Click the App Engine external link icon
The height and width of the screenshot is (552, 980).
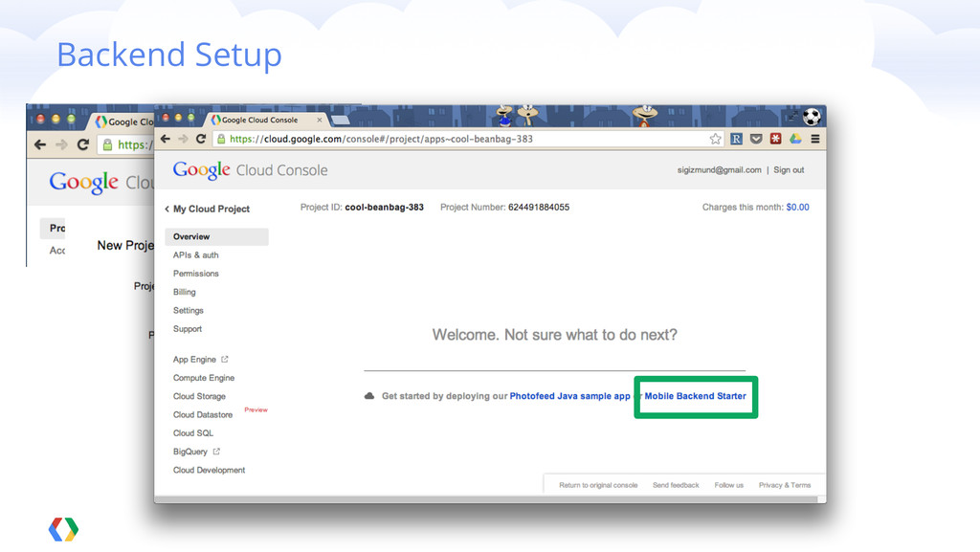tap(224, 359)
